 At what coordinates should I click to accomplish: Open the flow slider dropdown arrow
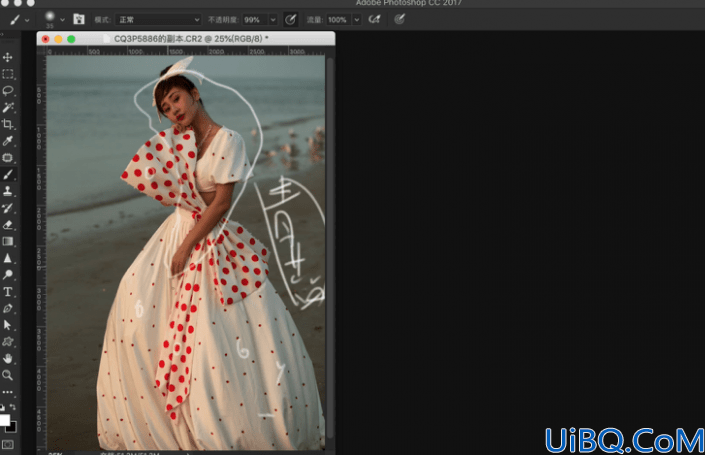[x=357, y=20]
